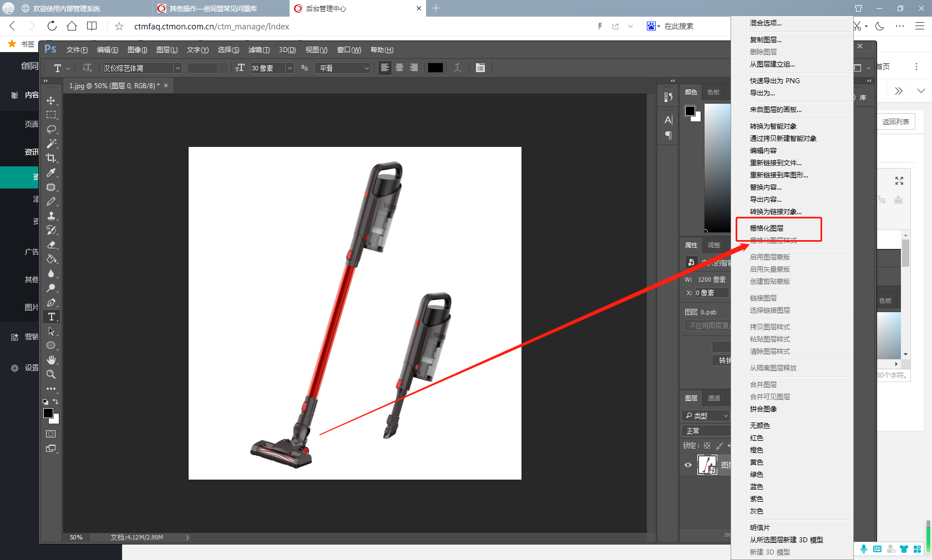The image size is (932, 560).
Task: Click the Quick Mask mode icon
Action: 51,434
